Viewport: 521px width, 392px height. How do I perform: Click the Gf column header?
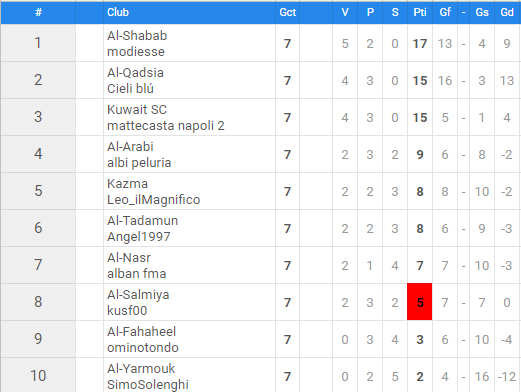pyautogui.click(x=445, y=12)
